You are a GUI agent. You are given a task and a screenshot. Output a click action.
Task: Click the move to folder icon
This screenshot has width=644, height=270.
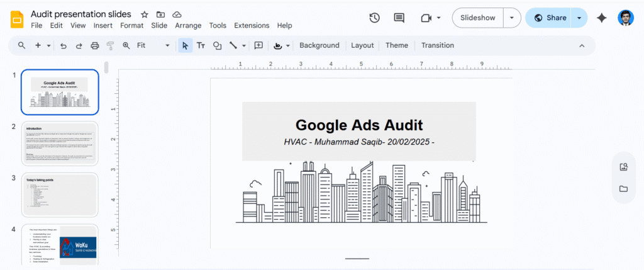[160, 15]
